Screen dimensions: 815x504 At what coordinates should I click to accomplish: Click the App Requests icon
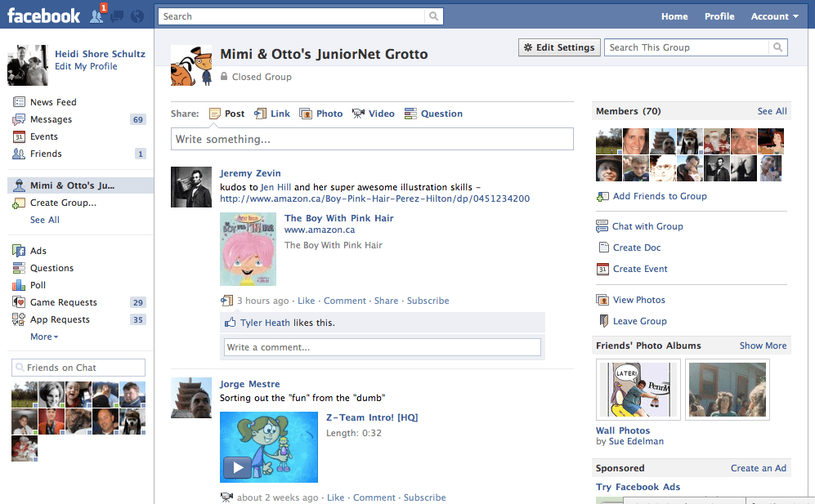[x=19, y=319]
